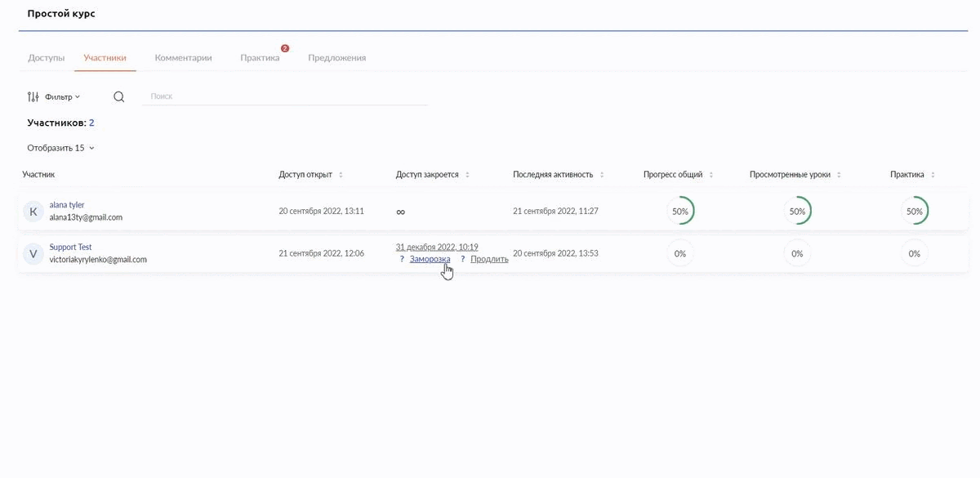980x478 pixels.
Task: Click the search magnifier icon
Action: click(x=119, y=96)
